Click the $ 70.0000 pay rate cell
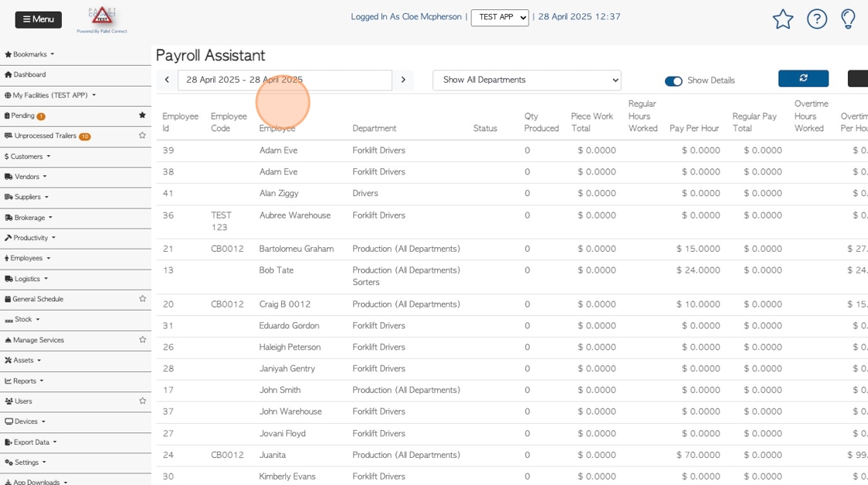Image resolution: width=868 pixels, height=485 pixels. tap(698, 455)
